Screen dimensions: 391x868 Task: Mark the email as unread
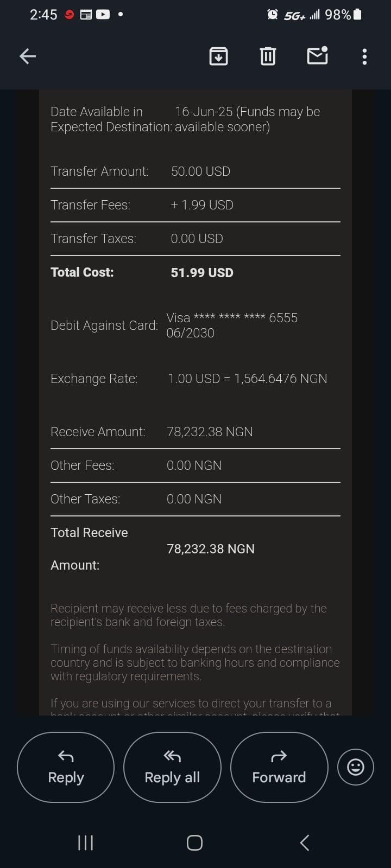[317, 56]
